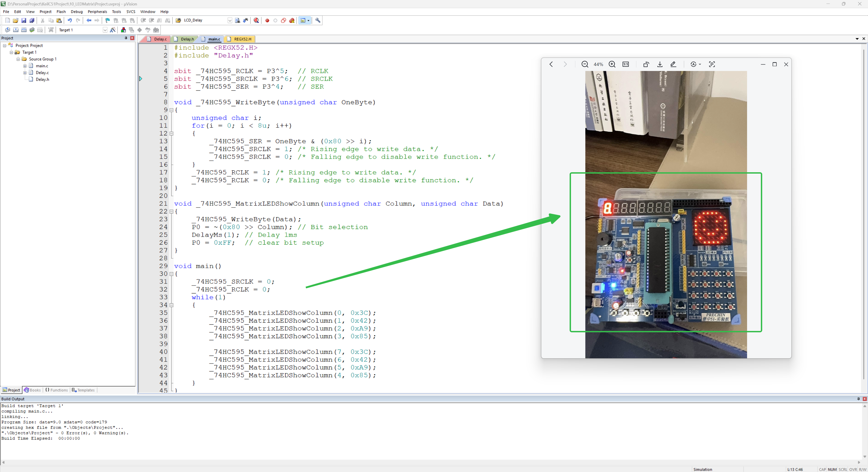Click the Build Output horizontal scrollbar

431,462
